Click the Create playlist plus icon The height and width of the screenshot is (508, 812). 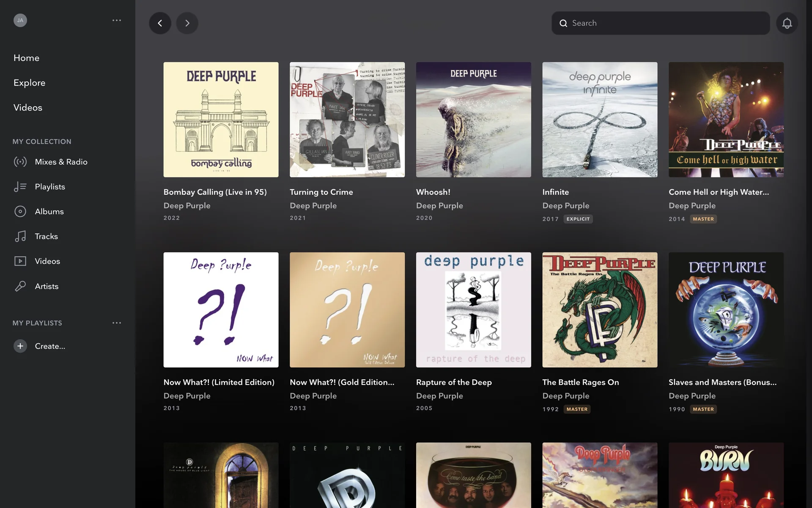[x=20, y=346]
